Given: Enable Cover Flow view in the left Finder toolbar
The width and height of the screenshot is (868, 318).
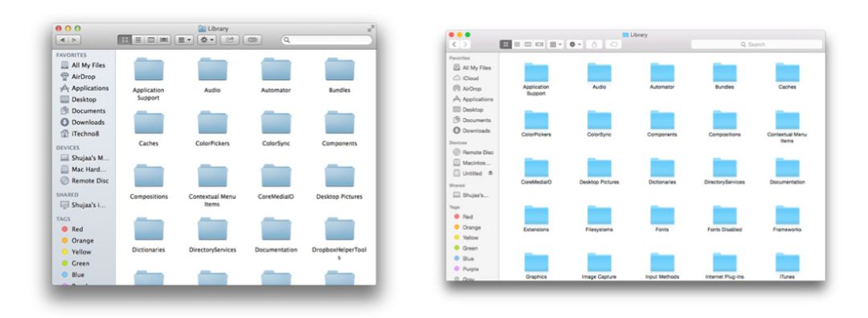Looking at the screenshot, I should click(164, 40).
